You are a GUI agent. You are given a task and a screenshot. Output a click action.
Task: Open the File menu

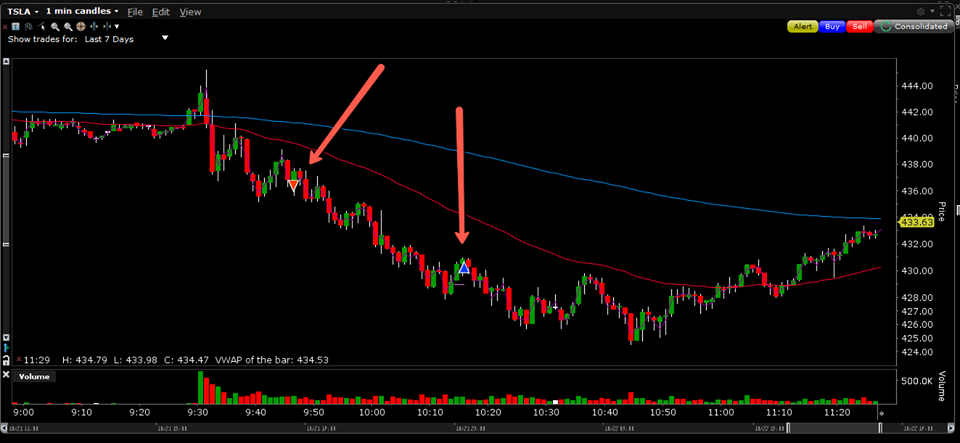(135, 12)
